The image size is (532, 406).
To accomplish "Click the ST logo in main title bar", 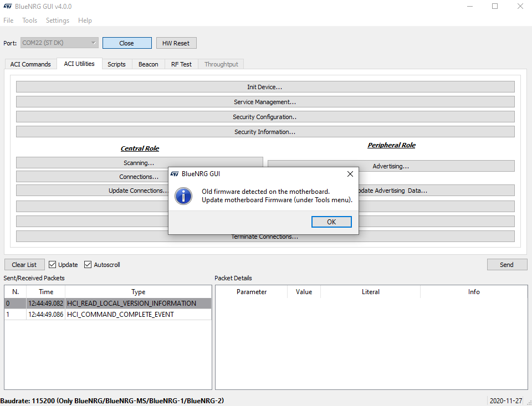I will point(7,7).
